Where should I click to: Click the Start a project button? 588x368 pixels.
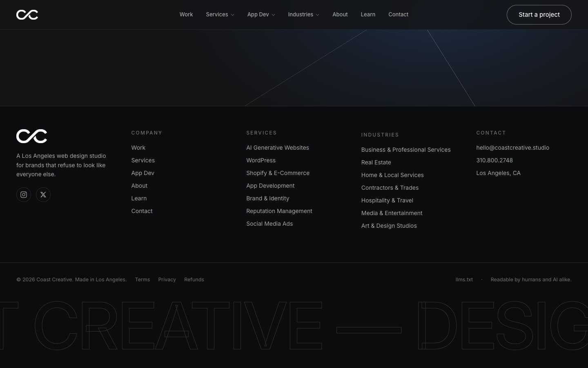[x=539, y=15]
